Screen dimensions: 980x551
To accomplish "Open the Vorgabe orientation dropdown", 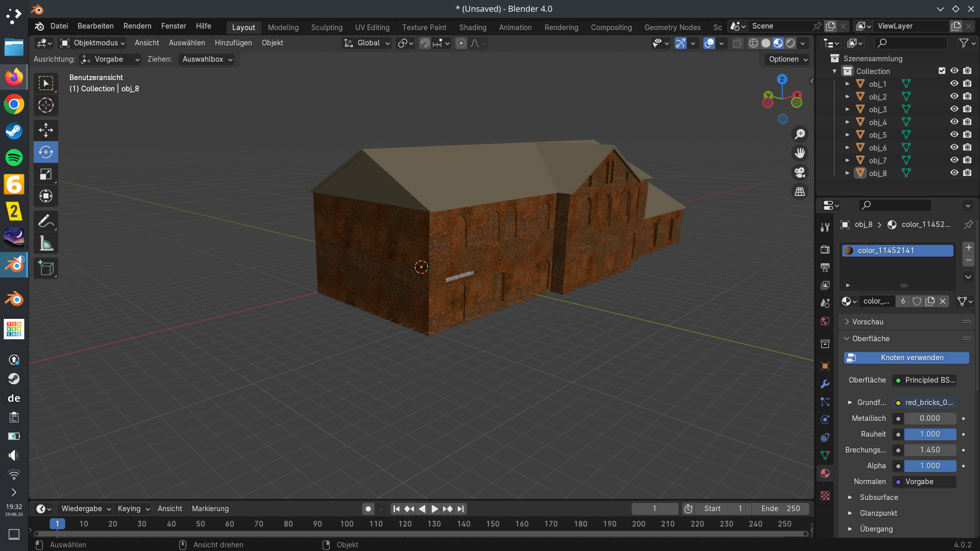I will (x=110, y=59).
